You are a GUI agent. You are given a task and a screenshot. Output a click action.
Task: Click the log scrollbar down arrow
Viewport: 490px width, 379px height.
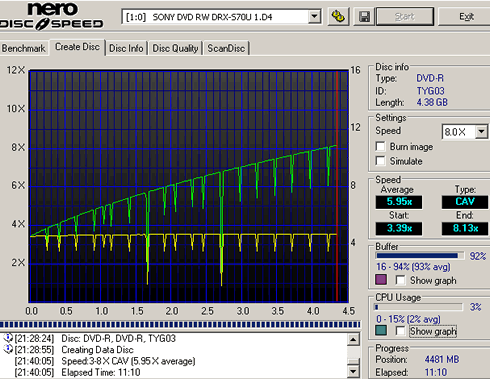tap(353, 371)
